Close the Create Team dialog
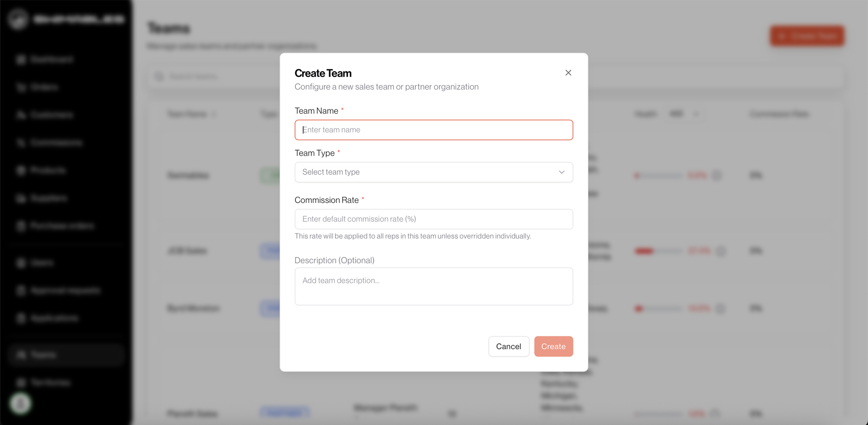The width and height of the screenshot is (868, 425). click(568, 73)
